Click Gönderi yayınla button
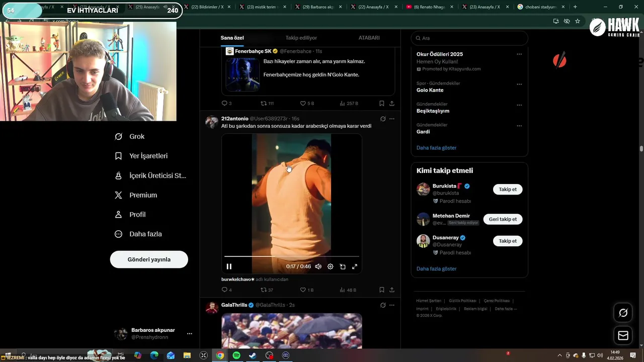Viewport: 644px width, 362px height. (149, 259)
